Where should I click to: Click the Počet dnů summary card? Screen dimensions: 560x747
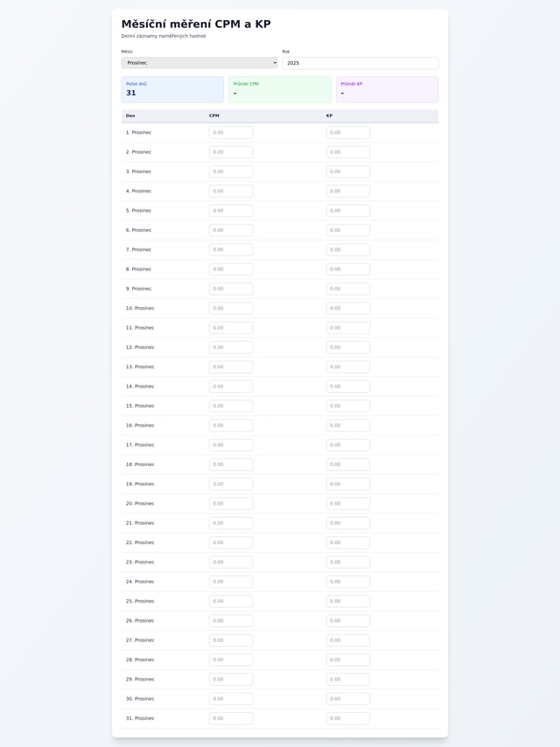172,89
